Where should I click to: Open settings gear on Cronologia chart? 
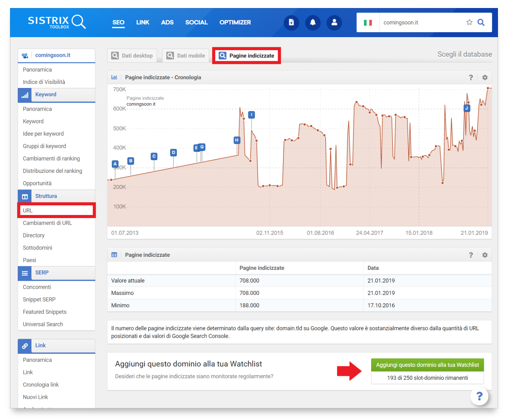(485, 77)
